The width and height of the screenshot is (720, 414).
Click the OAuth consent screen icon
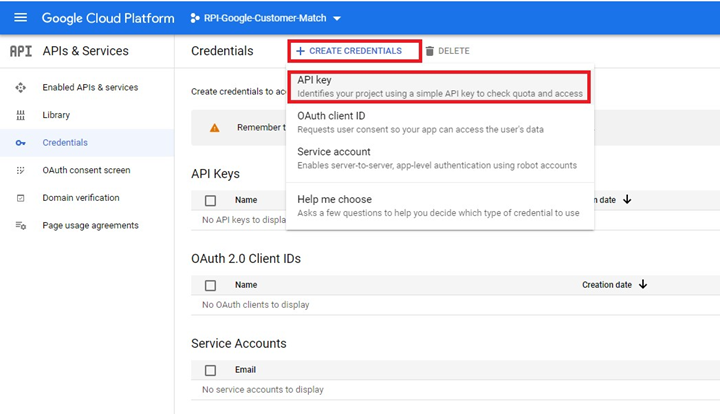point(20,170)
